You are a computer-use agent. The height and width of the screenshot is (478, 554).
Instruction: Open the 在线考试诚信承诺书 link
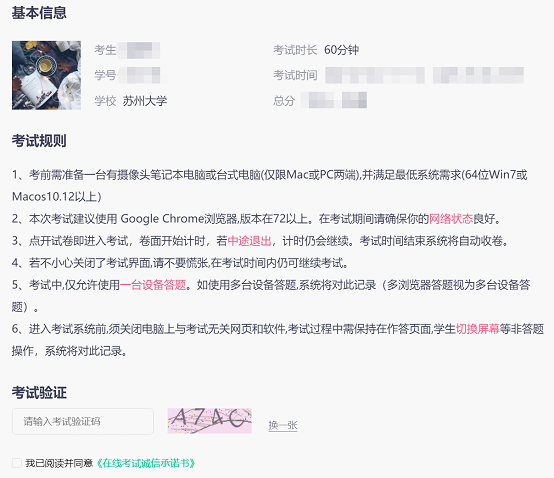tap(146, 463)
